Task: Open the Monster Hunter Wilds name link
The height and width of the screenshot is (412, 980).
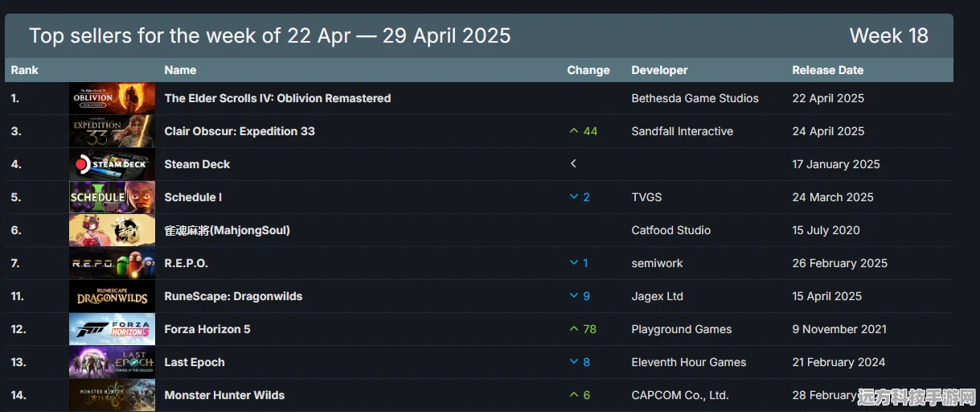Action: click(224, 395)
